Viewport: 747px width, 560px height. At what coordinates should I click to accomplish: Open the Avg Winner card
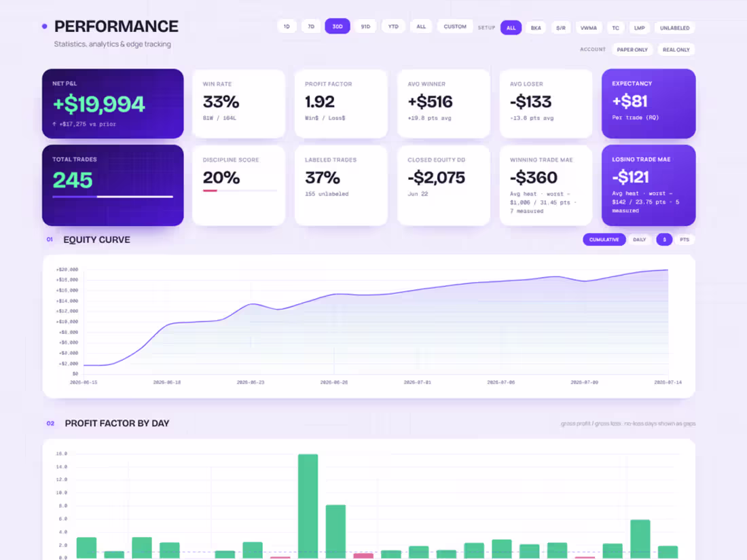tap(443, 104)
